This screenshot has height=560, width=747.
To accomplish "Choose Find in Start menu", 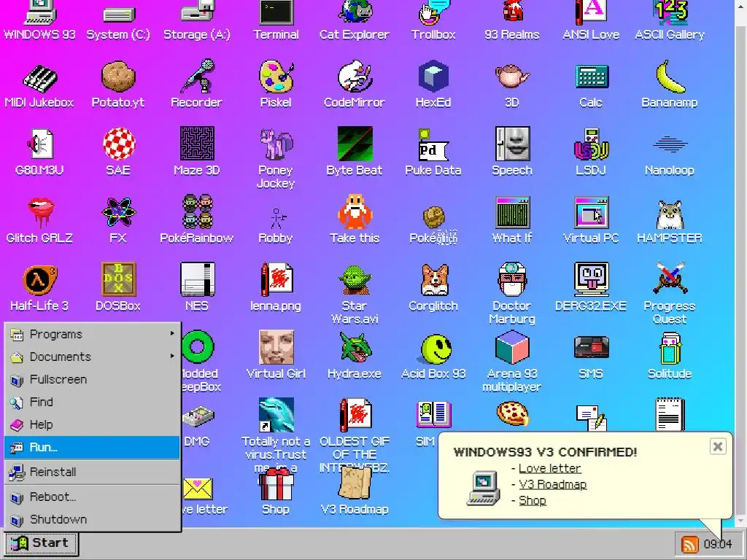I will coord(93,402).
